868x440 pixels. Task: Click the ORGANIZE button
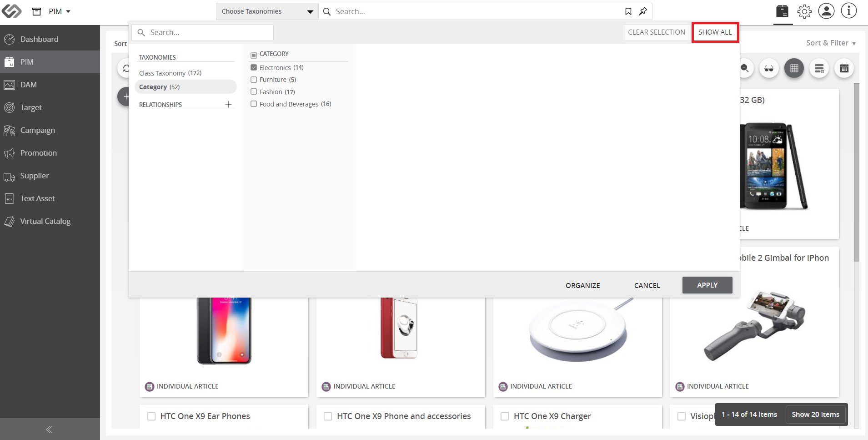(x=582, y=285)
